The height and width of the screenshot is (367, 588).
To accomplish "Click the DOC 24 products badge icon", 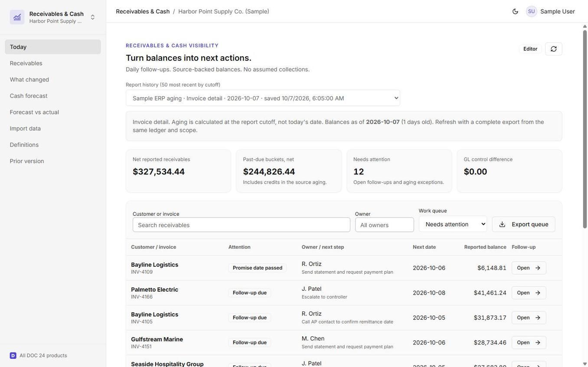I will tap(13, 356).
